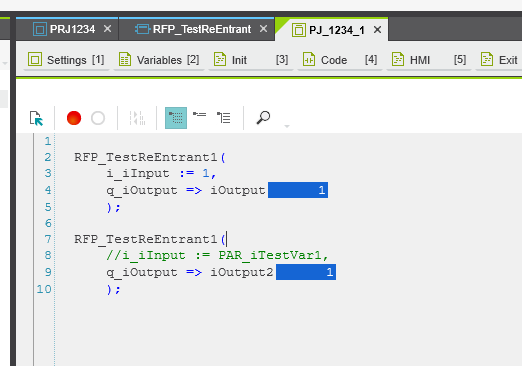Switch to the PRJ1234 tab
Screen dimensions: 522x366
pos(67,29)
